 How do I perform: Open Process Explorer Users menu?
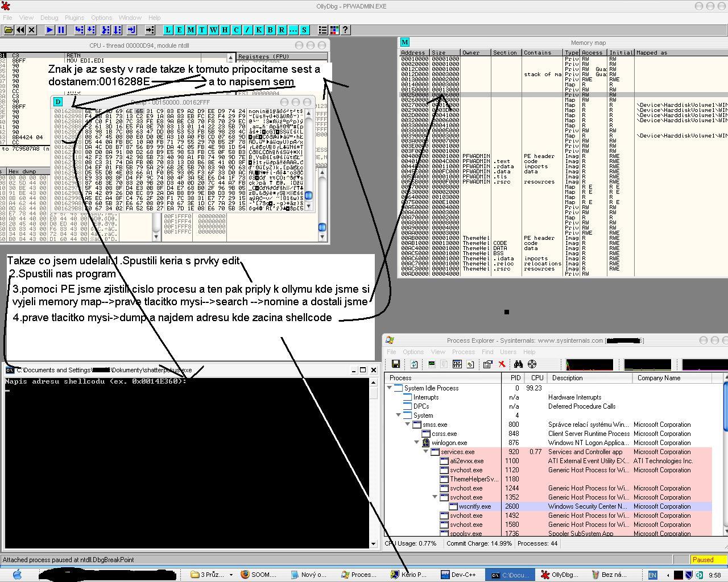coord(508,352)
